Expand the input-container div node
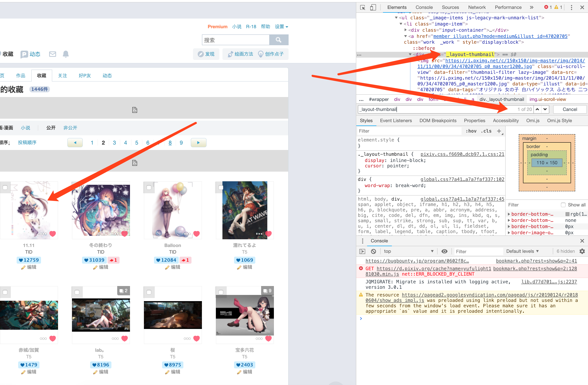The image size is (588, 385). click(405, 30)
